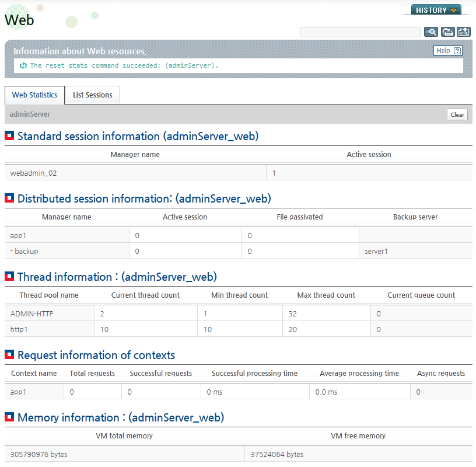Click VM total memory value 305790976 bytes

(39, 455)
